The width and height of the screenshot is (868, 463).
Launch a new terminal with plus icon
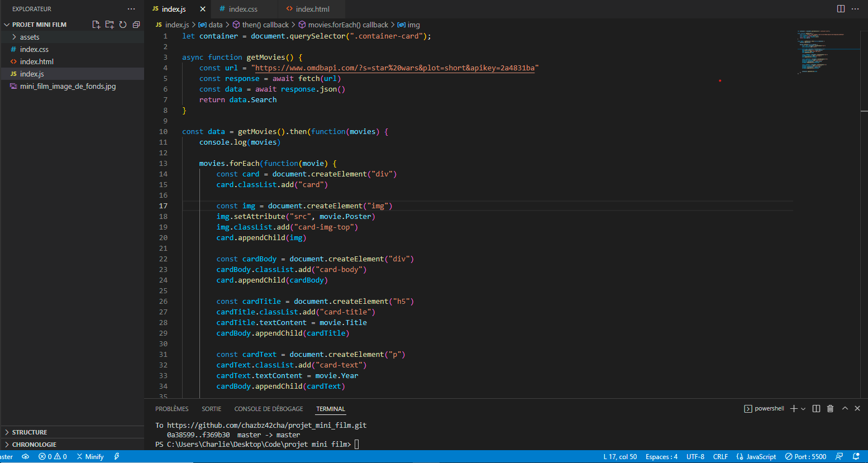tap(794, 409)
